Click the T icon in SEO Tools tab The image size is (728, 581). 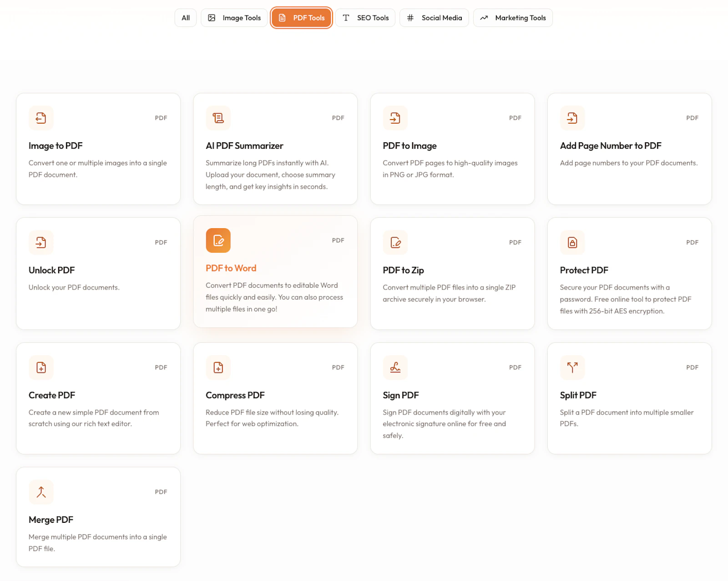tap(346, 18)
